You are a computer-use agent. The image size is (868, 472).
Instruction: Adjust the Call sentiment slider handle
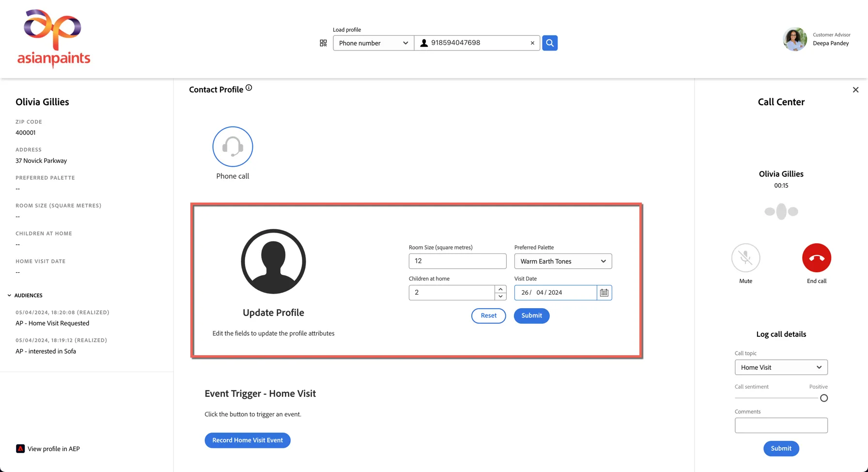(824, 398)
